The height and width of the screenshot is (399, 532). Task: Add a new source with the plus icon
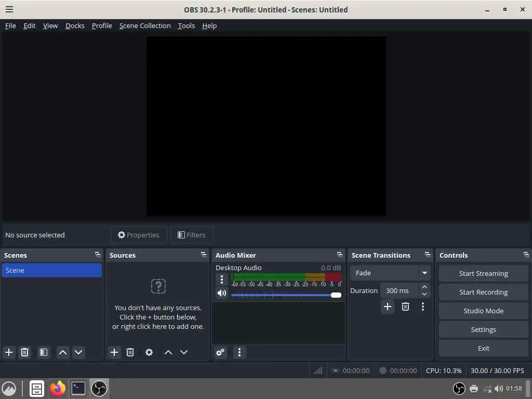[x=114, y=352]
